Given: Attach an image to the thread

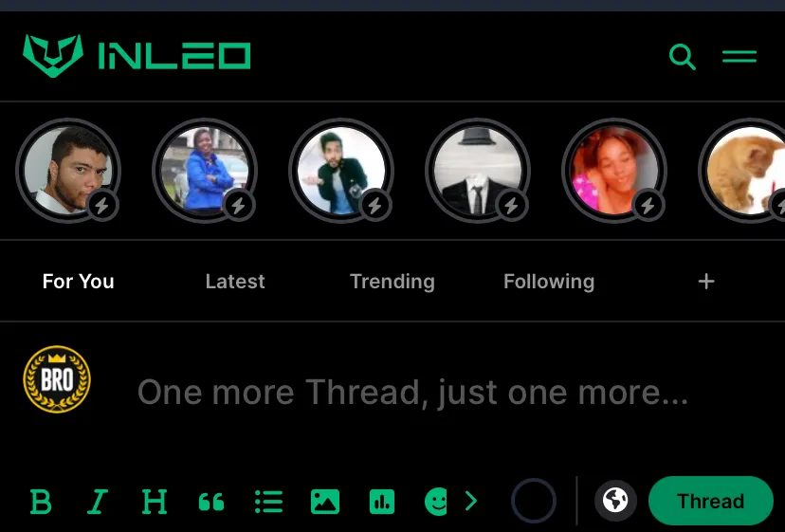Looking at the screenshot, I should (x=325, y=502).
